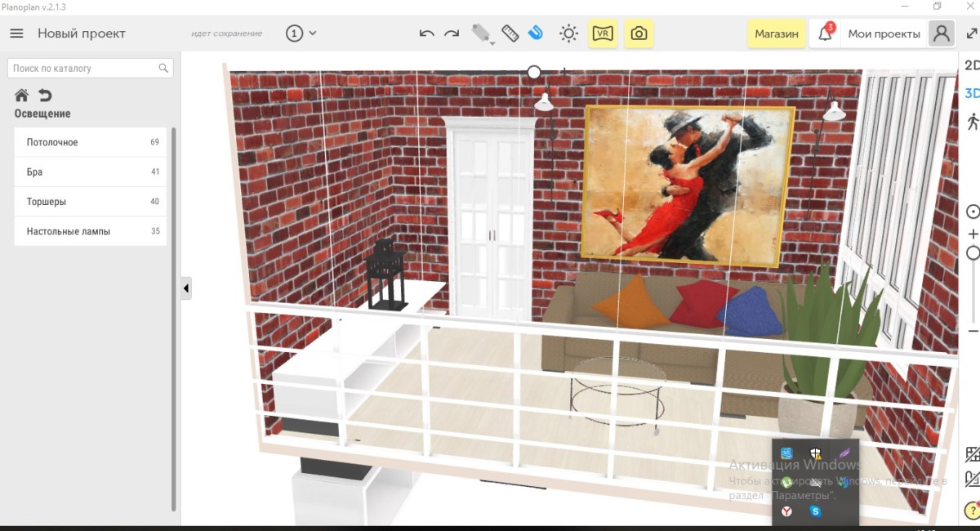The width and height of the screenshot is (980, 531).
Task: Go back in the catalog
Action: point(45,95)
